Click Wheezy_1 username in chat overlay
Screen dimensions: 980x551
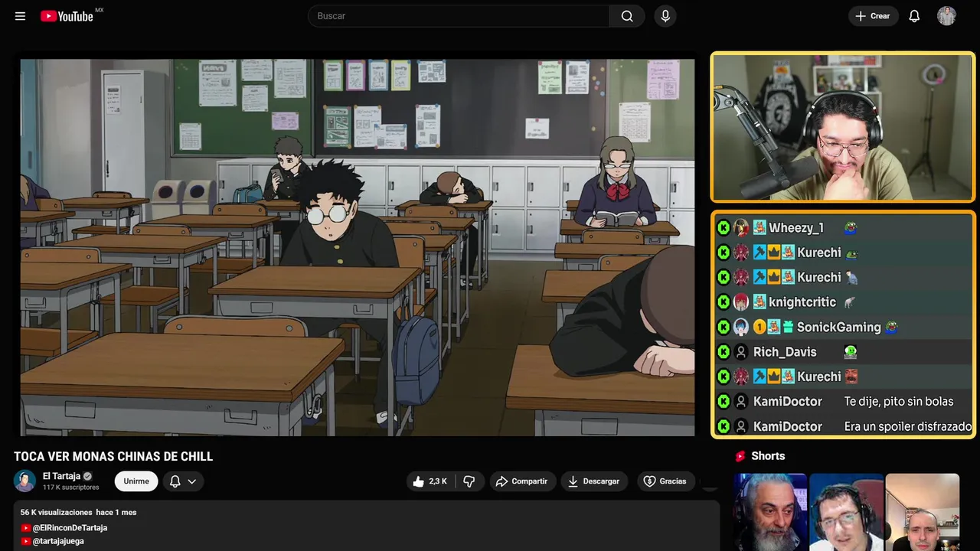796,227
